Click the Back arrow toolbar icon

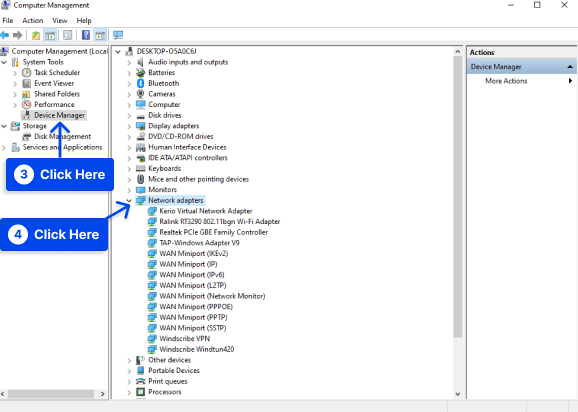[x=5, y=35]
